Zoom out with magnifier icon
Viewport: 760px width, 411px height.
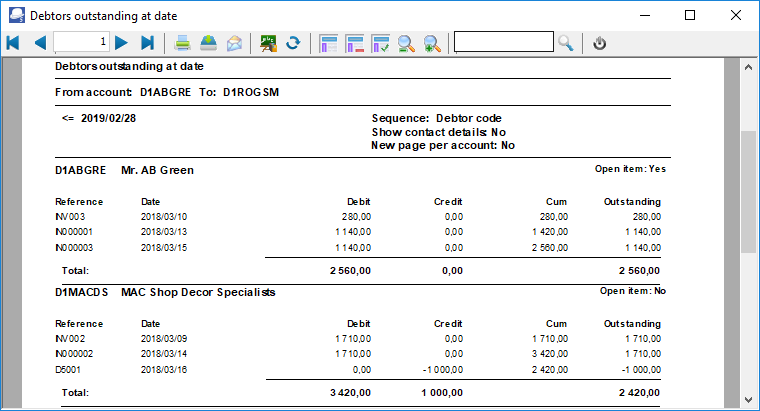point(406,43)
